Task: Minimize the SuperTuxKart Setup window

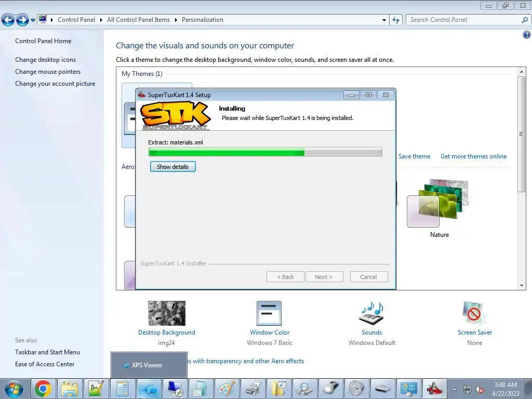Action: pyautogui.click(x=351, y=95)
